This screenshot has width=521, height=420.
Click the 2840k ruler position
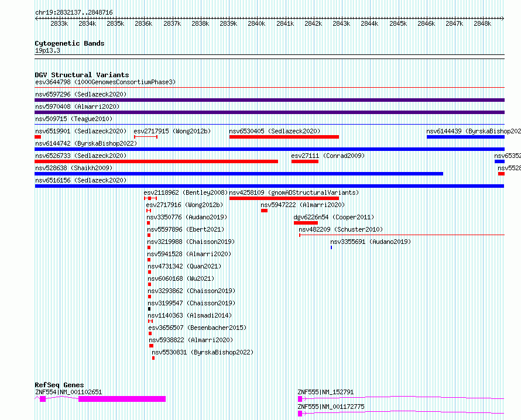click(x=256, y=23)
